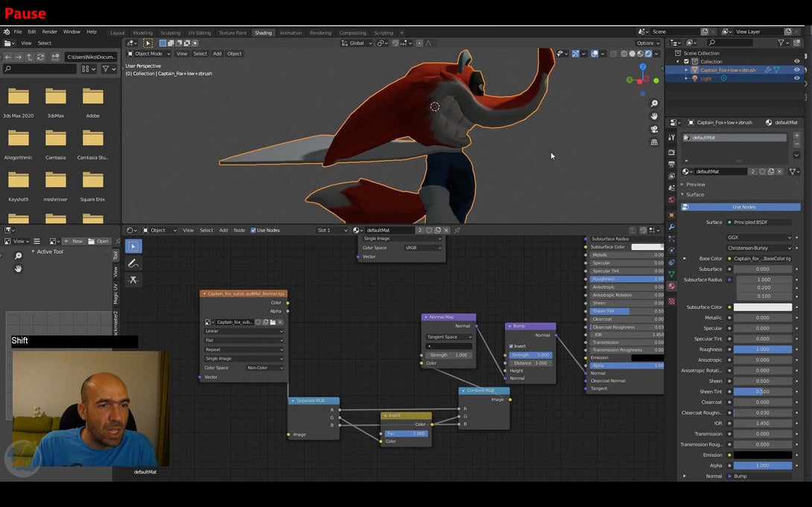812x507 pixels.
Task: Open the Render properties tab icon
Action: 672,153
